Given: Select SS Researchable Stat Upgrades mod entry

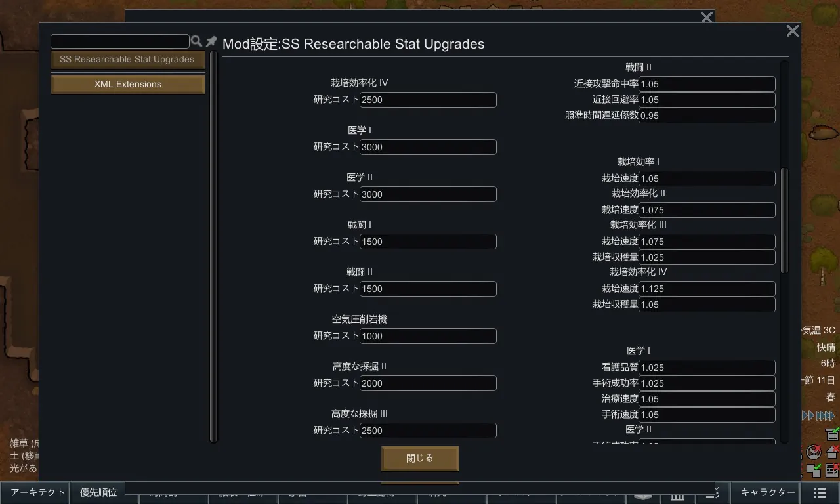Looking at the screenshot, I should pyautogui.click(x=127, y=60).
